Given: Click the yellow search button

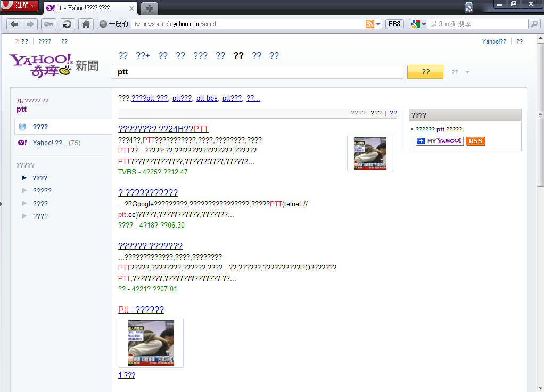Looking at the screenshot, I should 425,72.
